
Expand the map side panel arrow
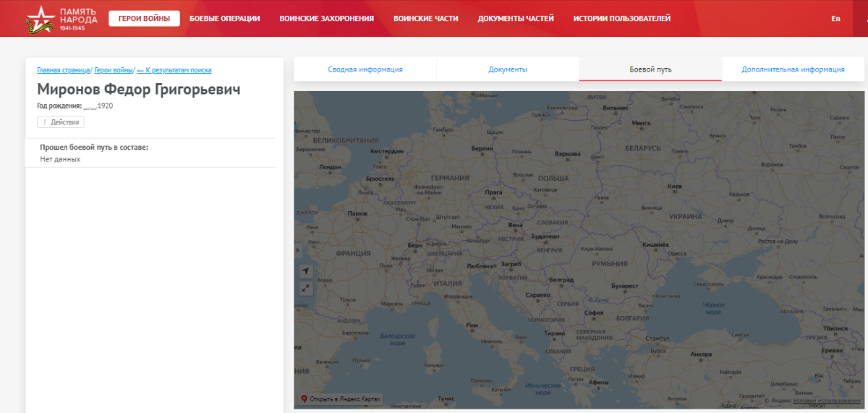tap(297, 250)
